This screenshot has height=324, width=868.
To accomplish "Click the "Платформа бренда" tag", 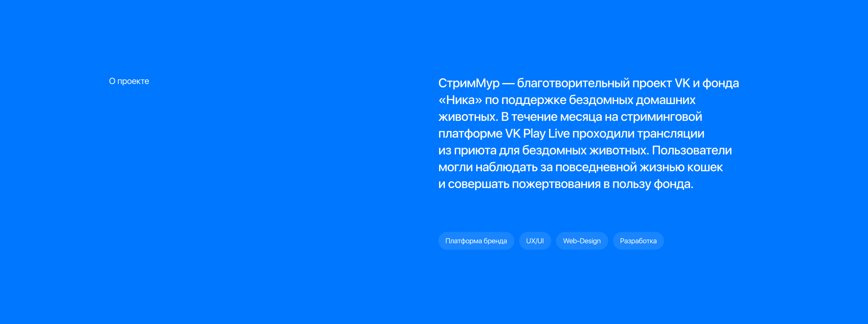I will 476,241.
